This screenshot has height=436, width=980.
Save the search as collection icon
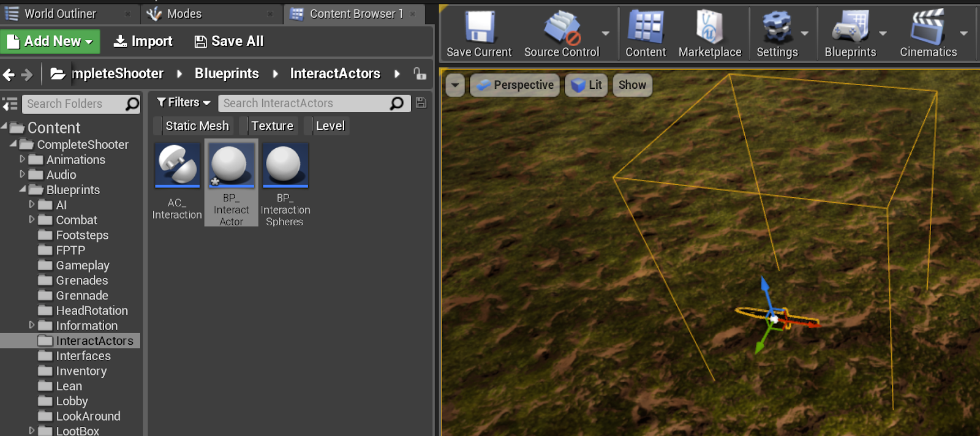pyautogui.click(x=421, y=103)
